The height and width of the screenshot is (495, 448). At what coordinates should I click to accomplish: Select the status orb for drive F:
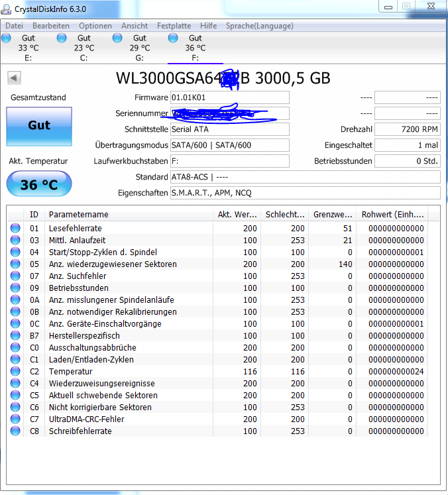pos(173,38)
